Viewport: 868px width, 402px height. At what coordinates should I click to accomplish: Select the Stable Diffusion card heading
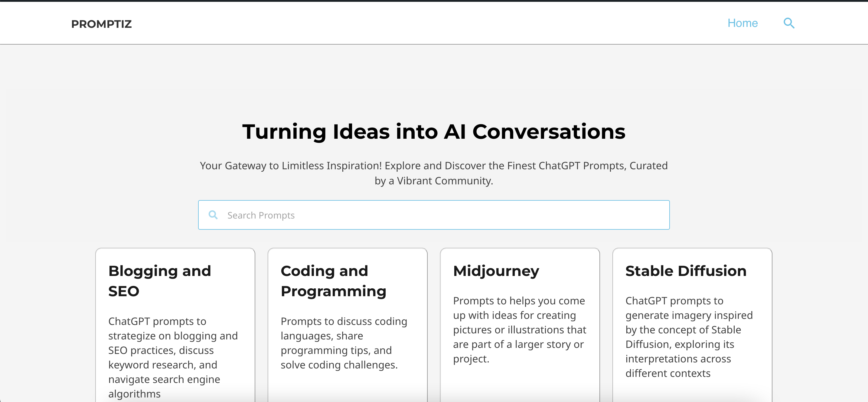click(686, 271)
